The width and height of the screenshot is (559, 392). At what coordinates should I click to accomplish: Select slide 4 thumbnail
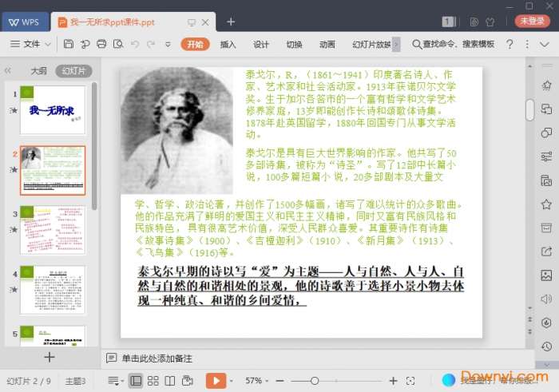(x=53, y=290)
